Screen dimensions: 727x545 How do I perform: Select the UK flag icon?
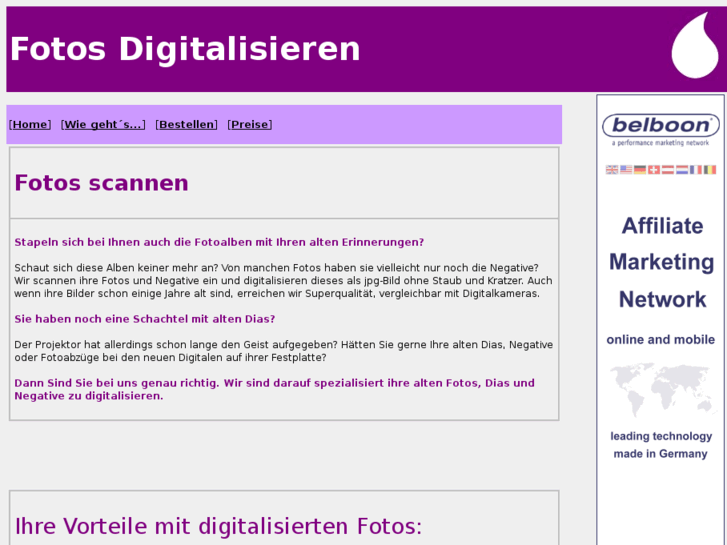click(x=612, y=170)
